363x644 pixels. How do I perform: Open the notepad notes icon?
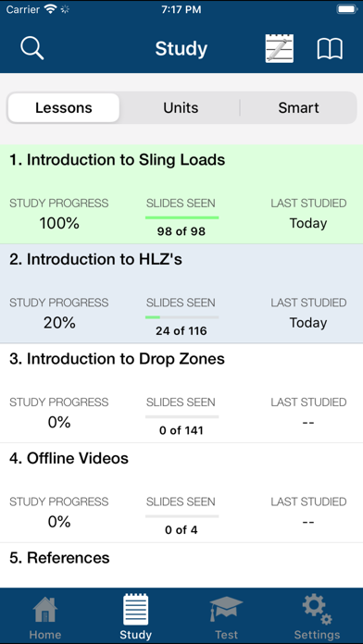pos(280,48)
